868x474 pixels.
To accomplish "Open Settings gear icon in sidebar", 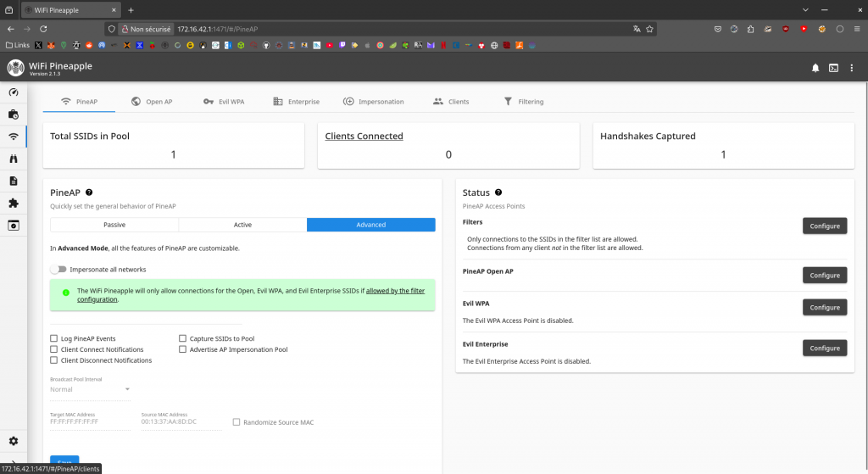I will (x=14, y=441).
